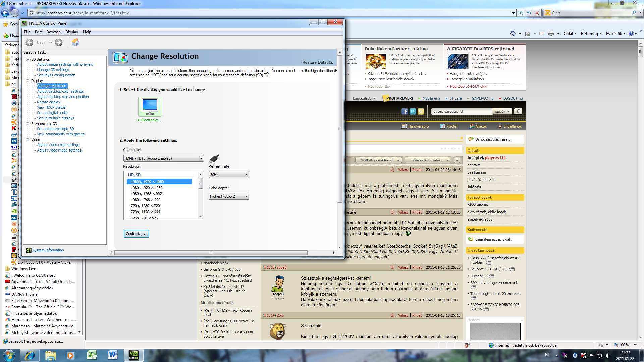Viewport: 644px width, 362px height.
Task: Open the Color depth dropdown
Action: click(x=229, y=196)
